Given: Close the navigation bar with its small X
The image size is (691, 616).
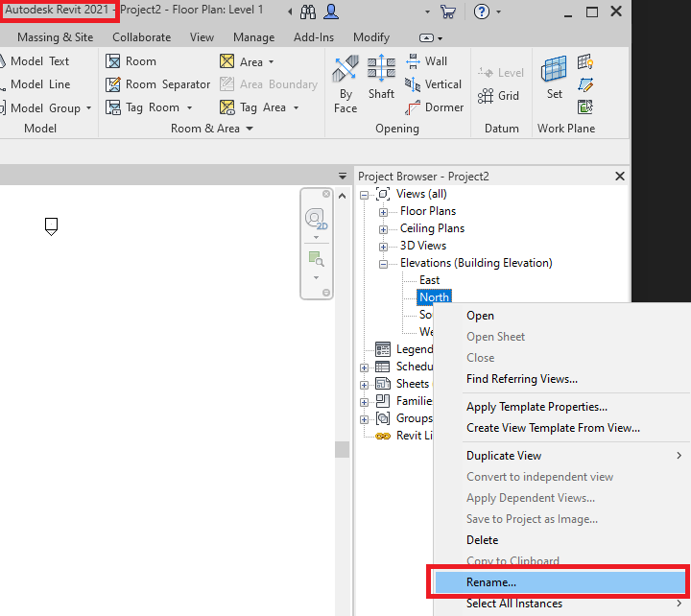Looking at the screenshot, I should [x=326, y=194].
